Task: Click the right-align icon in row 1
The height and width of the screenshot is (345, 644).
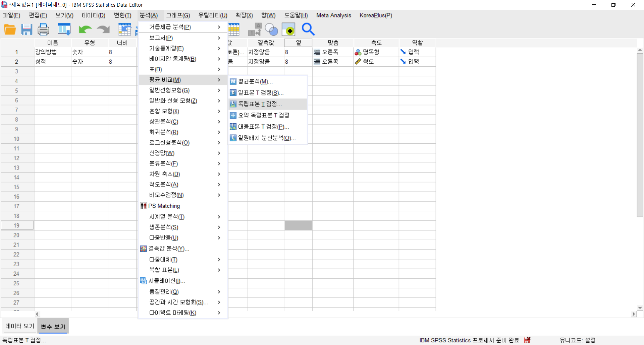Action: (317, 52)
